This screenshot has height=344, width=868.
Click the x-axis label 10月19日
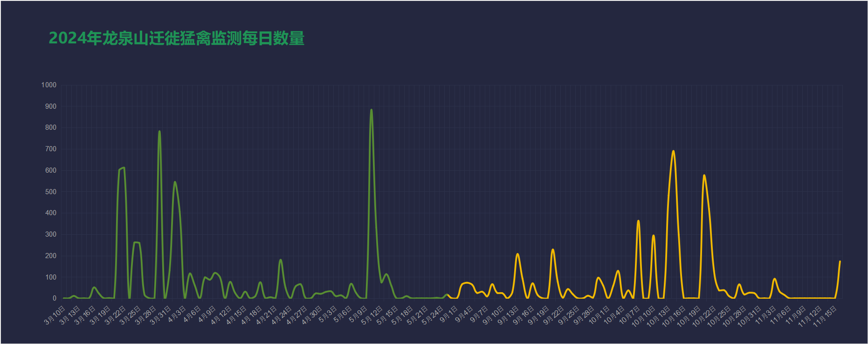pyautogui.click(x=689, y=316)
